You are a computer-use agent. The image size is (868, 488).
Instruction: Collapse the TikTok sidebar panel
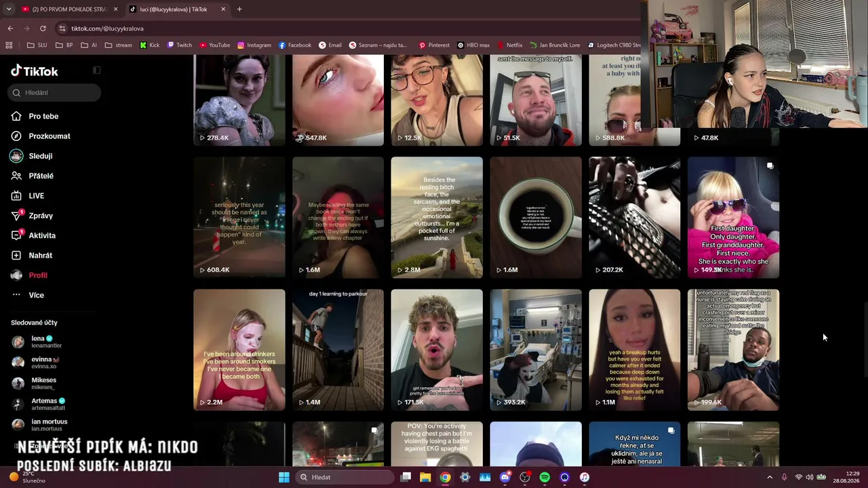pyautogui.click(x=97, y=70)
